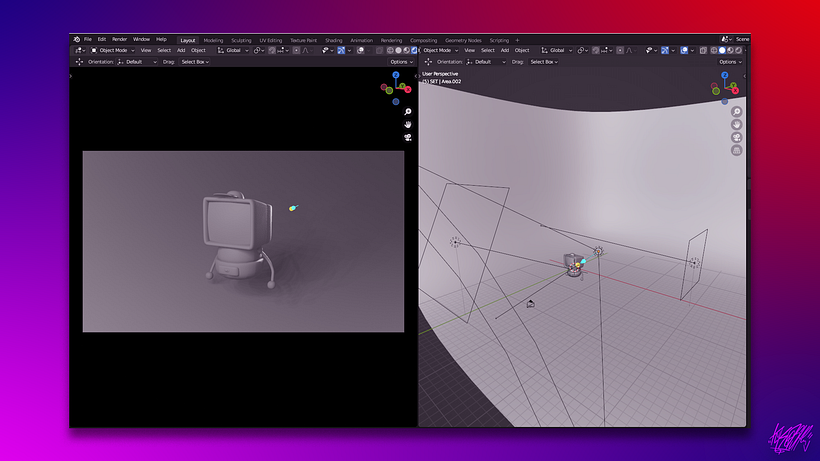The image size is (820, 461).
Task: Switch to the Geometry Nodes workspace tab
Action: click(x=463, y=40)
